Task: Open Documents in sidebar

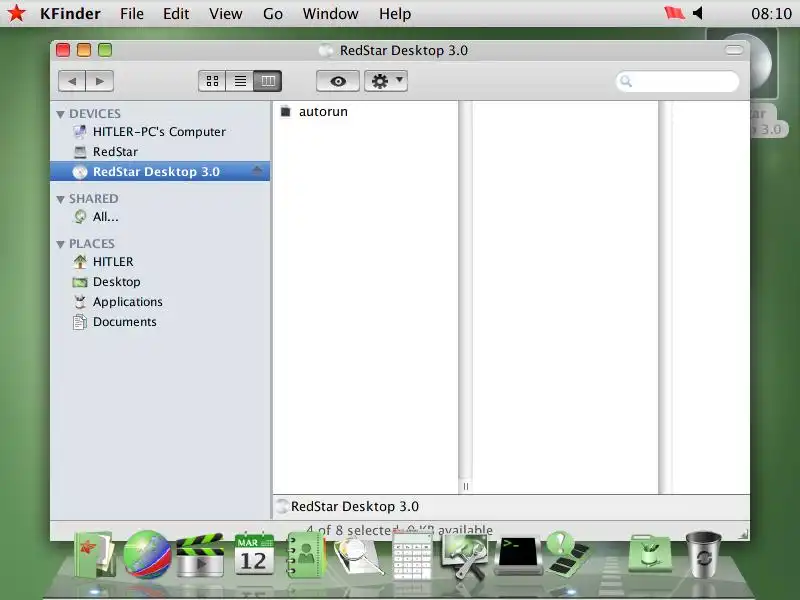Action: [160, 322]
